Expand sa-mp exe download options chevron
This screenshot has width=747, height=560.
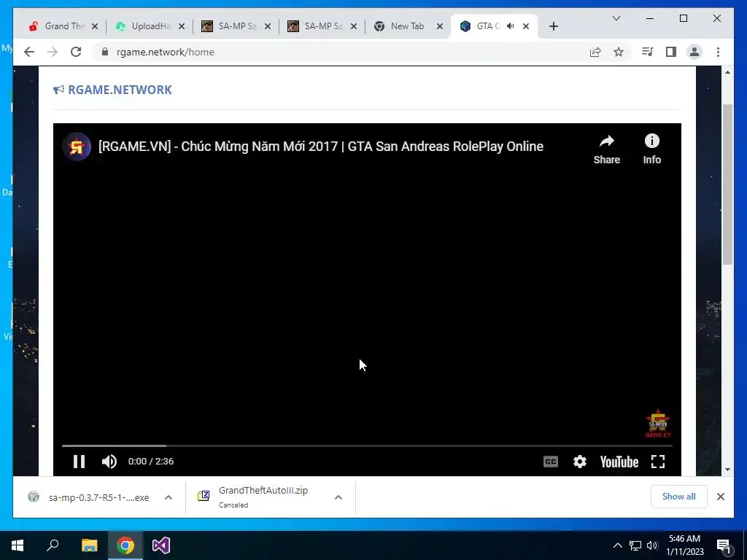pos(169,497)
